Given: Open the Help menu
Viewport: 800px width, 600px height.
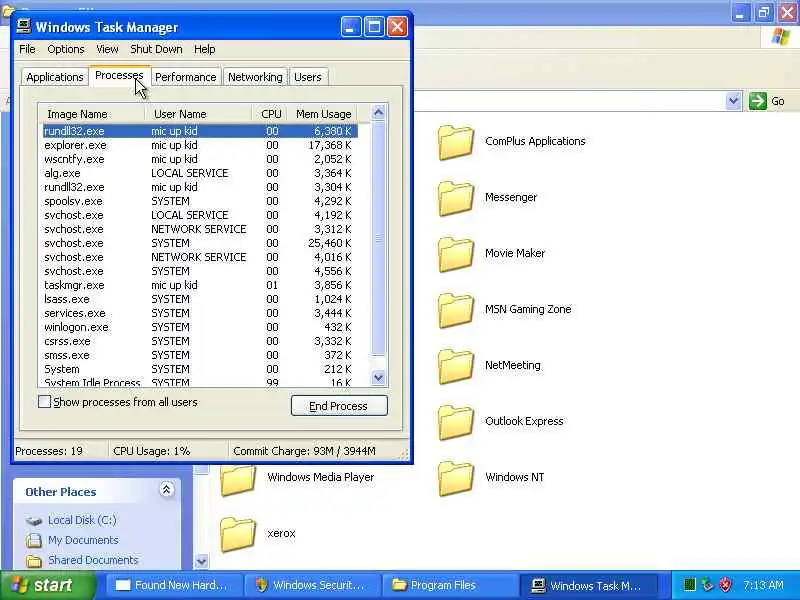Looking at the screenshot, I should [x=205, y=49].
